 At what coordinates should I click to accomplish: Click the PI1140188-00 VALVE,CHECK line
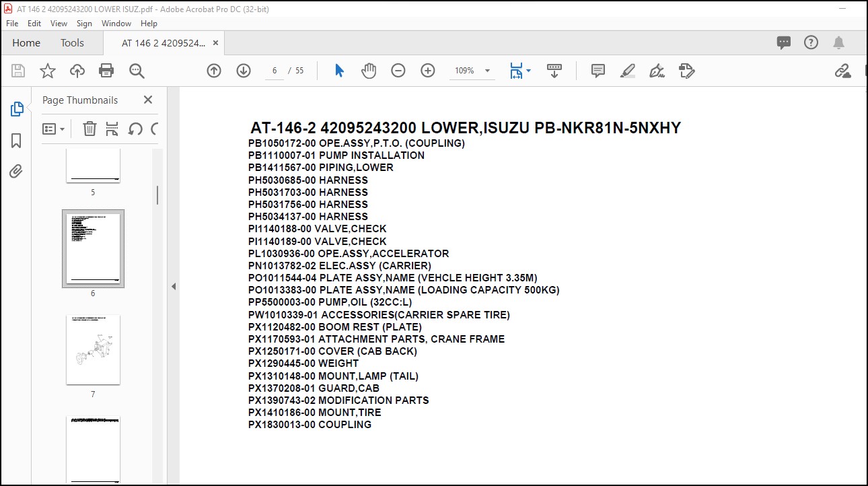click(318, 229)
